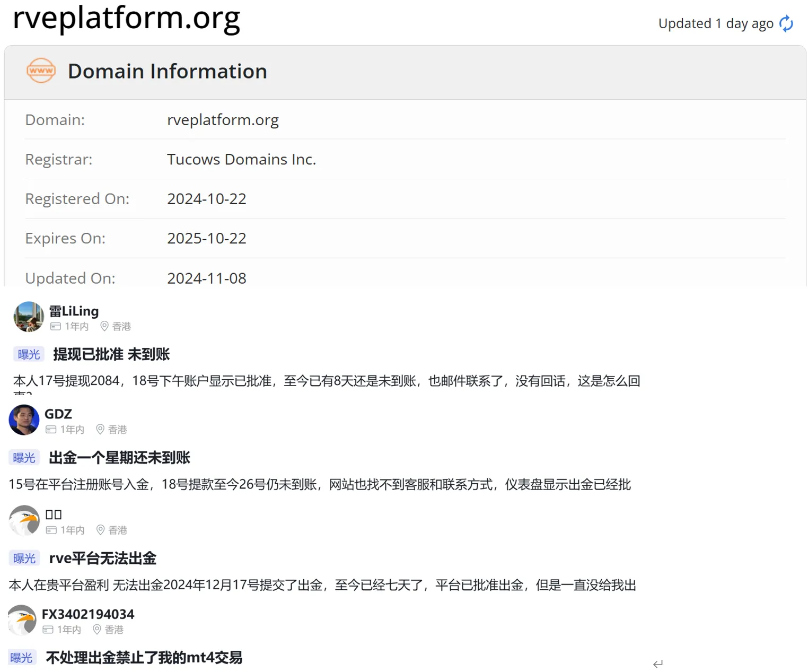The height and width of the screenshot is (672, 808).
Task: Click FX3402194034's eagle avatar
Action: pos(23,619)
